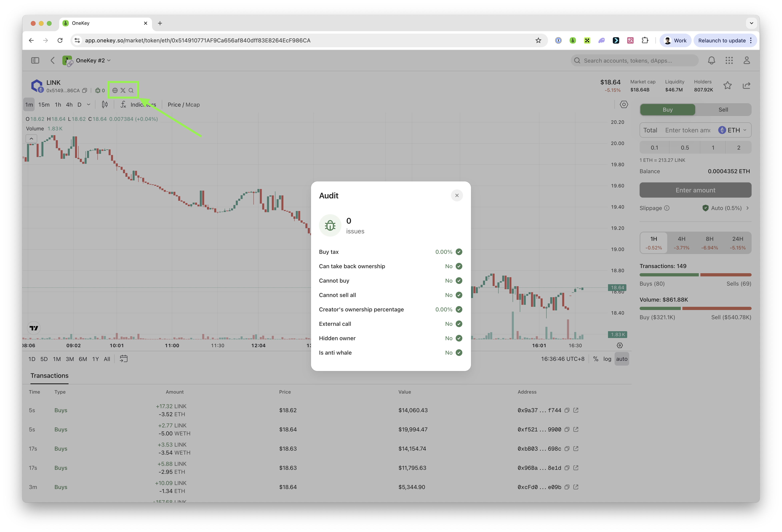This screenshot has width=782, height=532.
Task: Toggle auto scale on chart
Action: tap(621, 359)
